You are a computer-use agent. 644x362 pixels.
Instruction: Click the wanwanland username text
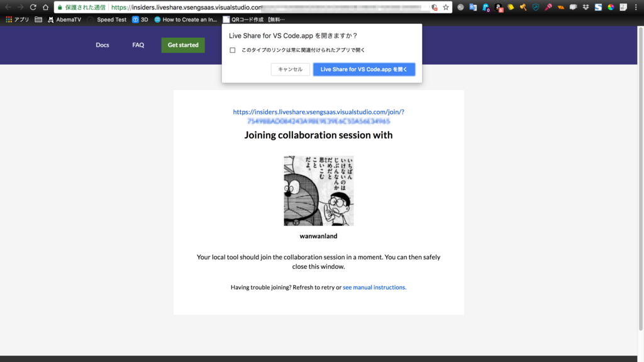click(x=319, y=236)
